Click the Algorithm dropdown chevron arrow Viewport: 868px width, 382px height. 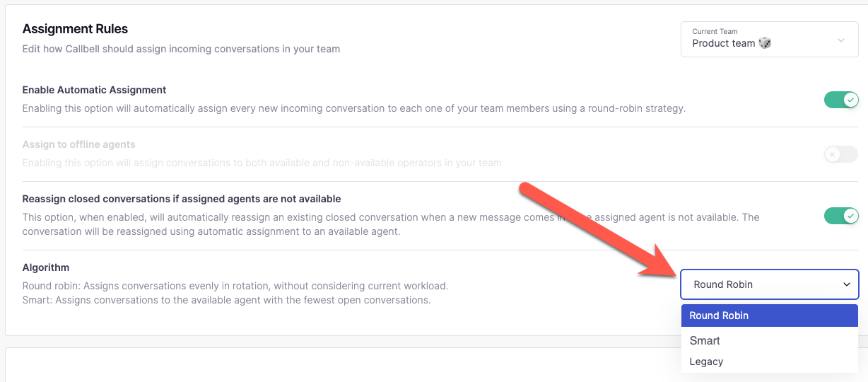point(847,284)
